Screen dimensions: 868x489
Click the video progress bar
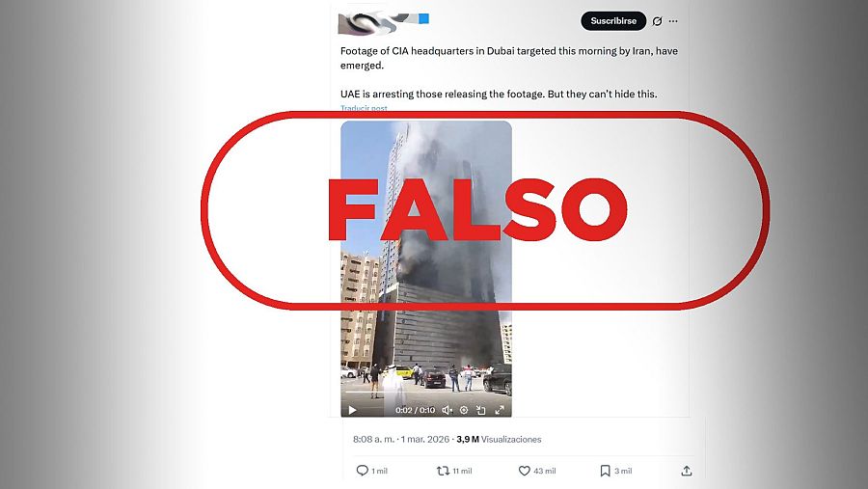425,393
